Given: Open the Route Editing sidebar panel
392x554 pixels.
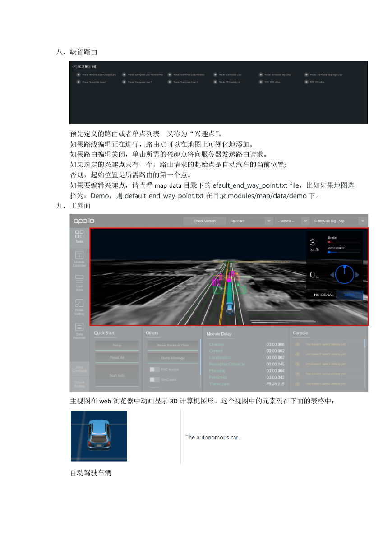Looking at the screenshot, I should pyautogui.click(x=79, y=307).
